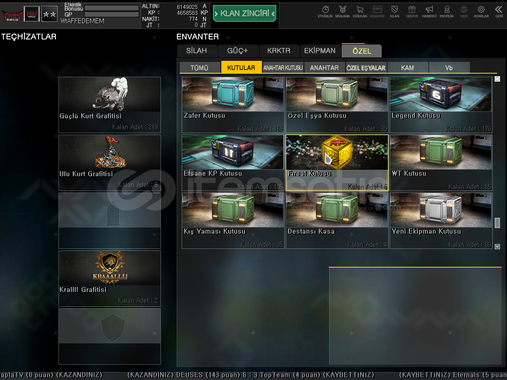Viewport: 507px width, 380px height.
Task: Click the inventory scrollbar down arrow
Action: tap(497, 246)
